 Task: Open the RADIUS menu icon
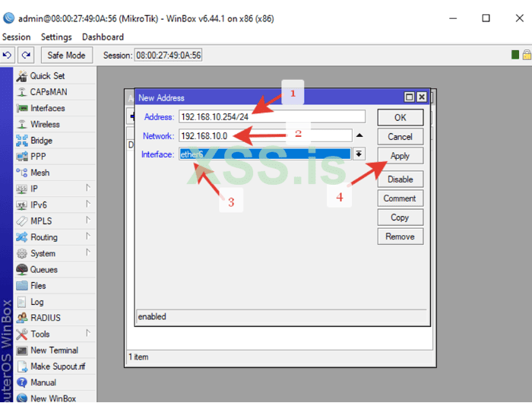tap(22, 318)
